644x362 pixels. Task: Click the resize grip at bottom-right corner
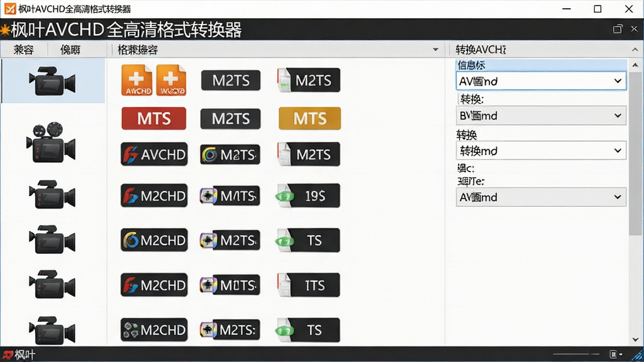click(638, 356)
